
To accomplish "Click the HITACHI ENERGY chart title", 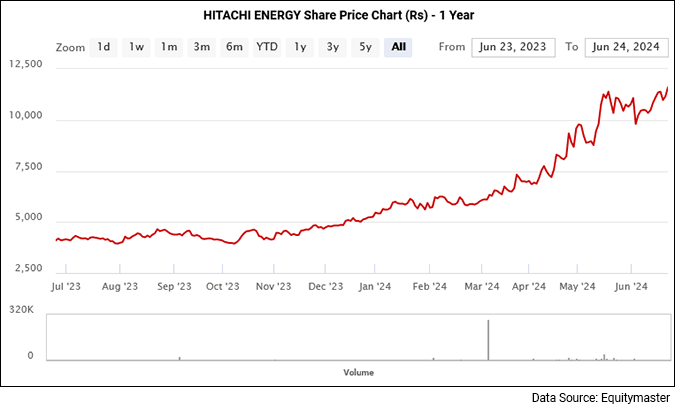I will point(338,16).
